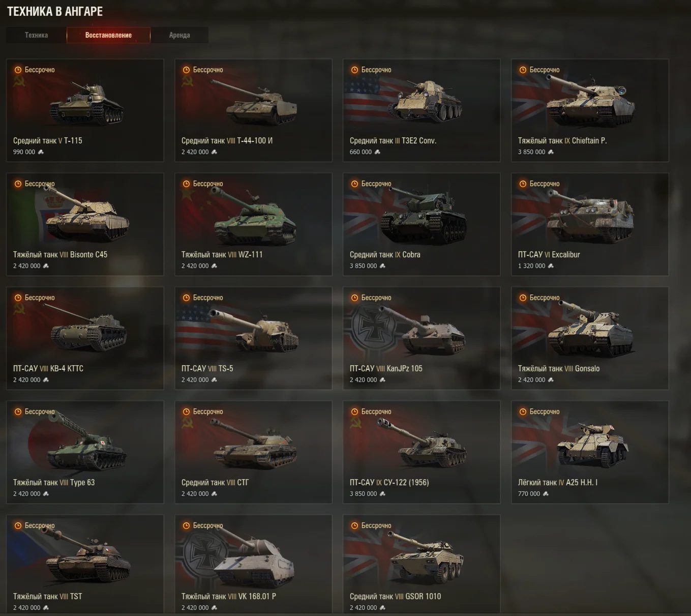The image size is (691, 616).
Task: Click the Тяжёлый танк VIII Gonsalo title
Action: tap(559, 369)
